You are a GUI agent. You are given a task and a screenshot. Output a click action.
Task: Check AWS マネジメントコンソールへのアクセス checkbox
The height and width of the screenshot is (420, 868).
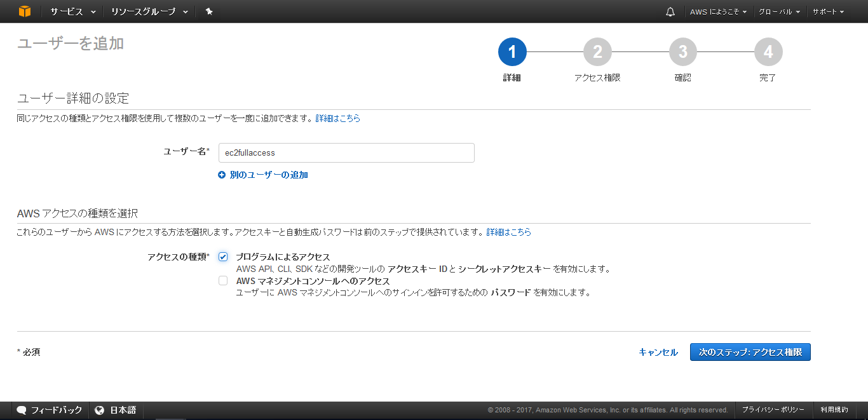click(223, 280)
